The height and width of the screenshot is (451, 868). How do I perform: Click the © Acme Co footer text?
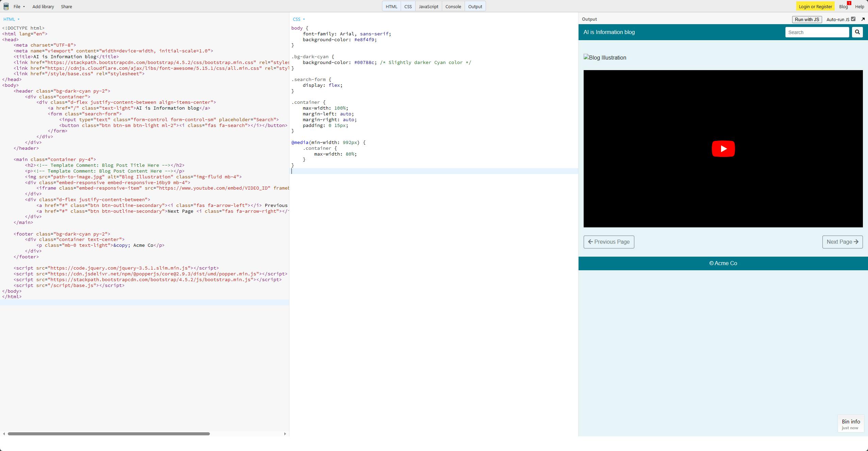coord(723,263)
